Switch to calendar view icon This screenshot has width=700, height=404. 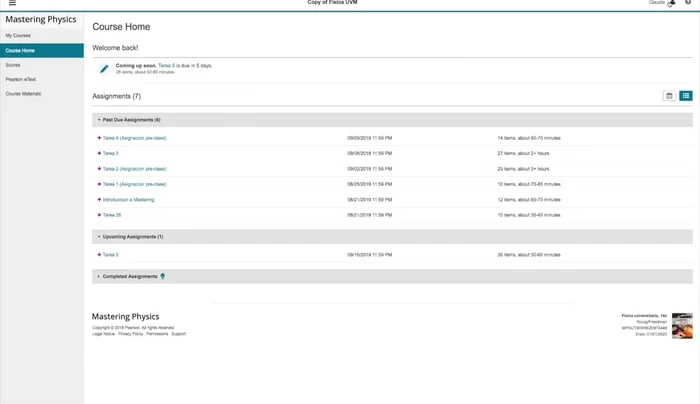click(669, 96)
